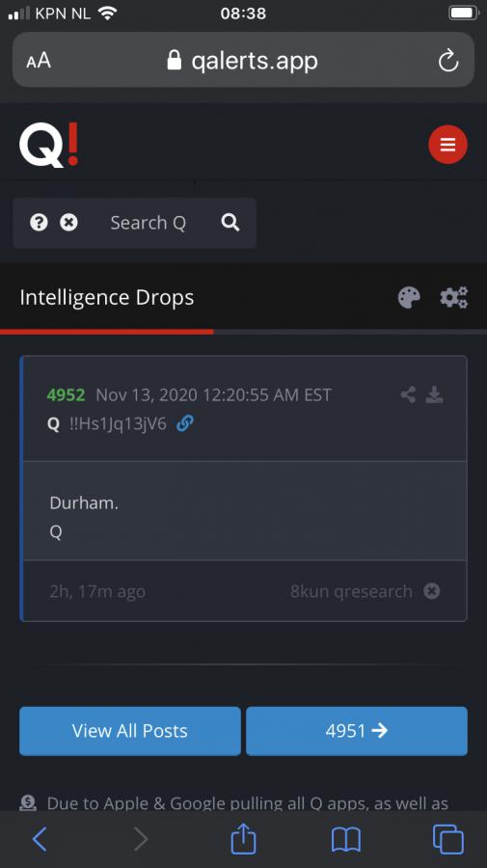
Task: Select post number 4952 link
Action: point(66,394)
